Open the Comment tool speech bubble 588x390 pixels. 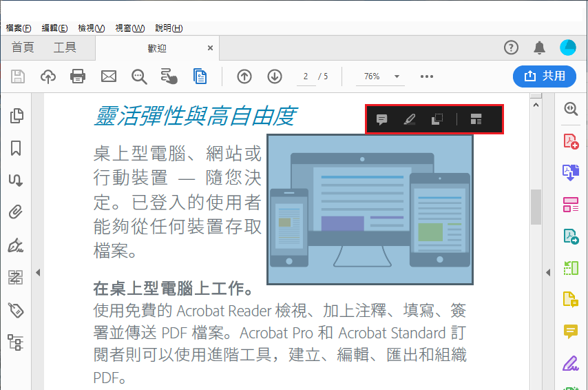(x=571, y=331)
